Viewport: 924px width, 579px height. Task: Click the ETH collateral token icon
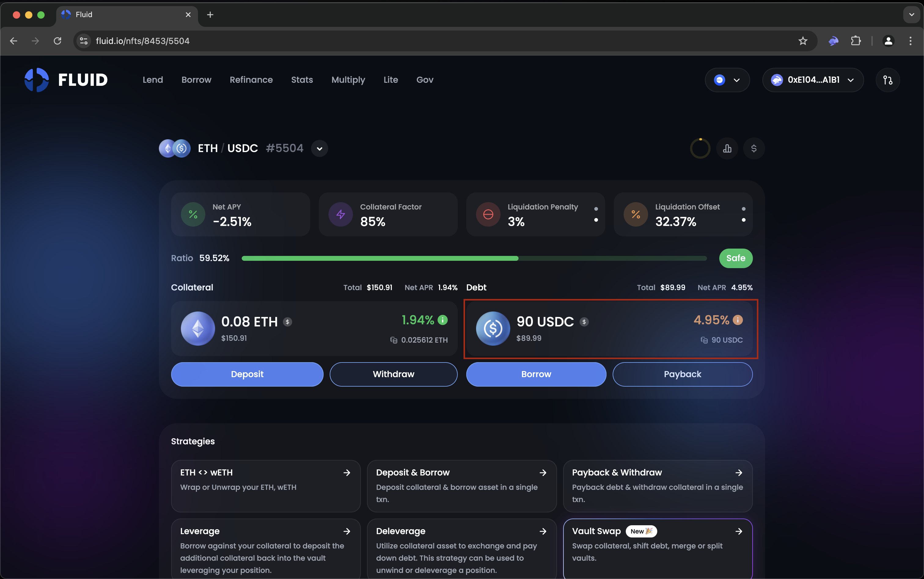198,329
